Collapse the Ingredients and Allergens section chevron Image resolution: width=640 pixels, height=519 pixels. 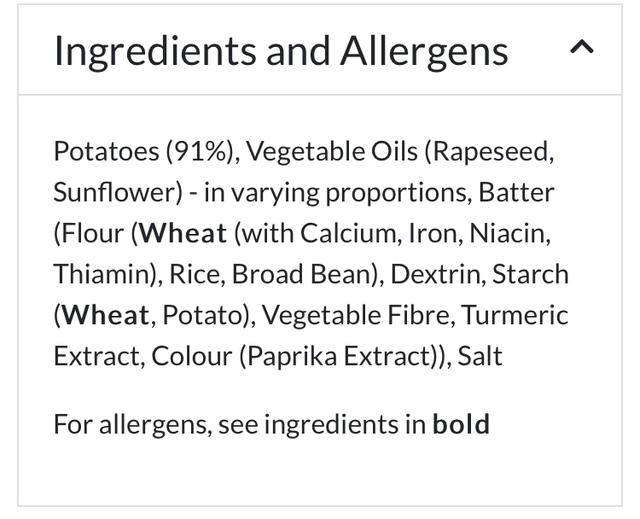[x=582, y=48]
